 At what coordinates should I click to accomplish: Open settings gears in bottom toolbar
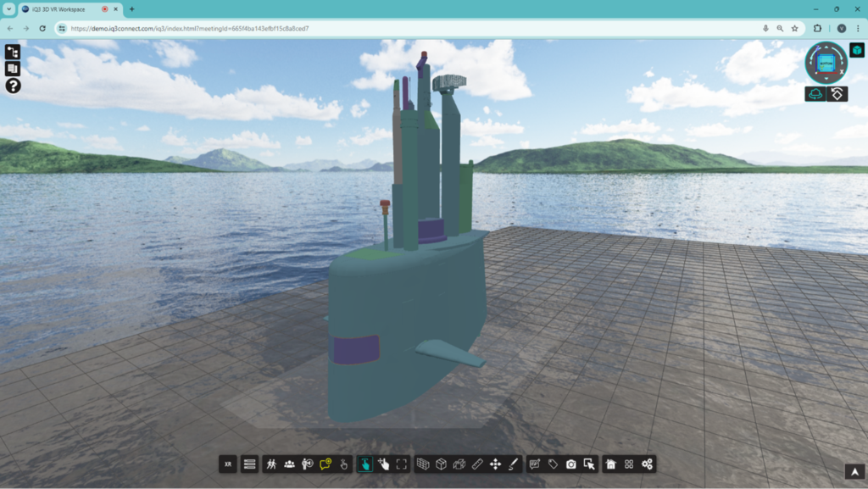click(x=648, y=464)
